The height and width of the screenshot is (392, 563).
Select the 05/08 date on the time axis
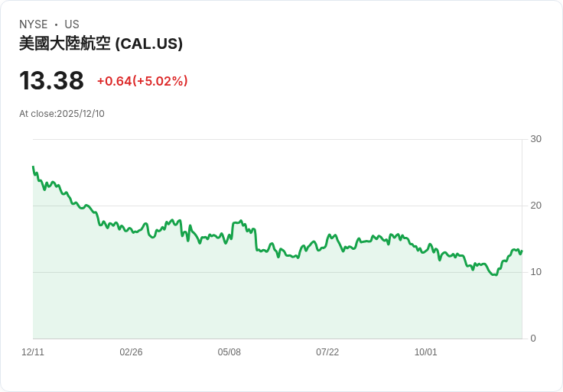coord(229,352)
